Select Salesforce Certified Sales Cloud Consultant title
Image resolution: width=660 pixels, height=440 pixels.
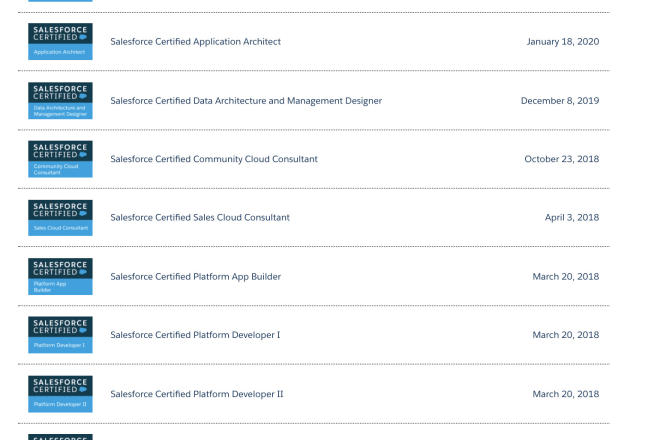pyautogui.click(x=200, y=218)
